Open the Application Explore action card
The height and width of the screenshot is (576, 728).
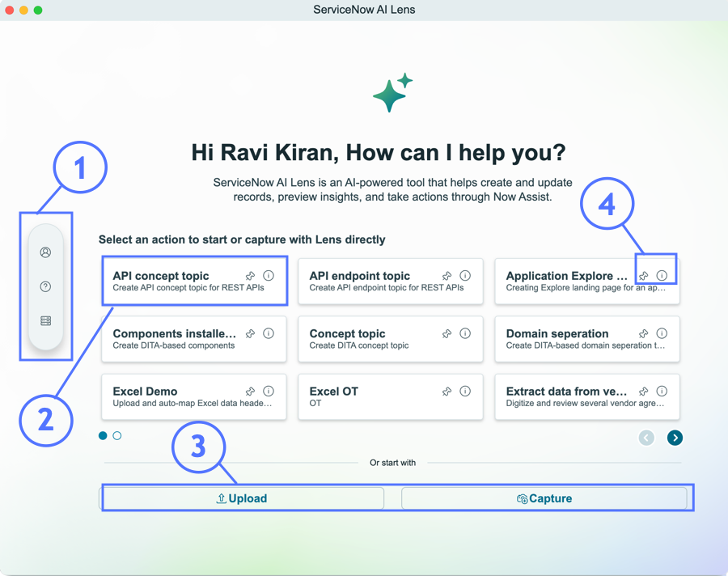(587, 281)
